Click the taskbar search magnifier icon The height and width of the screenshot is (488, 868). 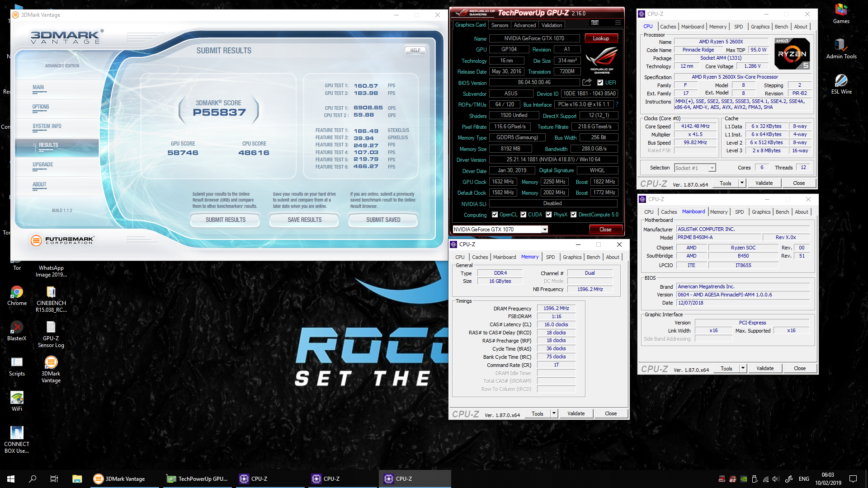point(33,479)
